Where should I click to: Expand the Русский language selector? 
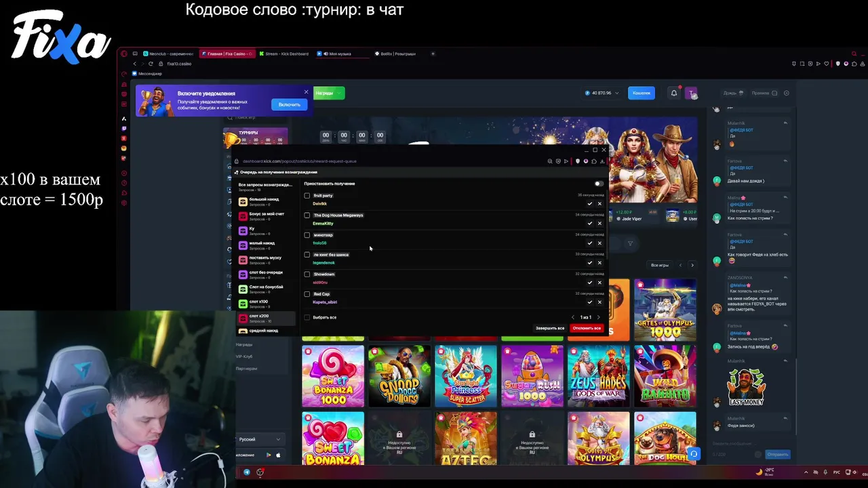[260, 439]
